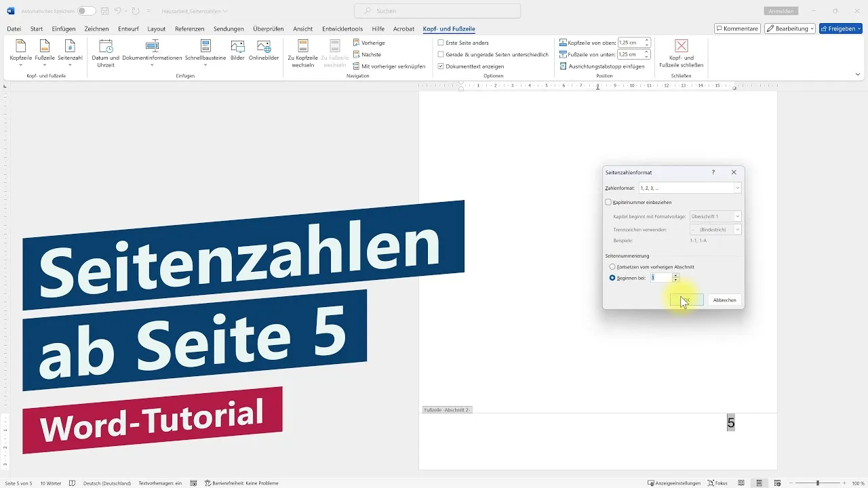Click the undo arrow icon
This screenshot has width=868, height=488.
[118, 11]
